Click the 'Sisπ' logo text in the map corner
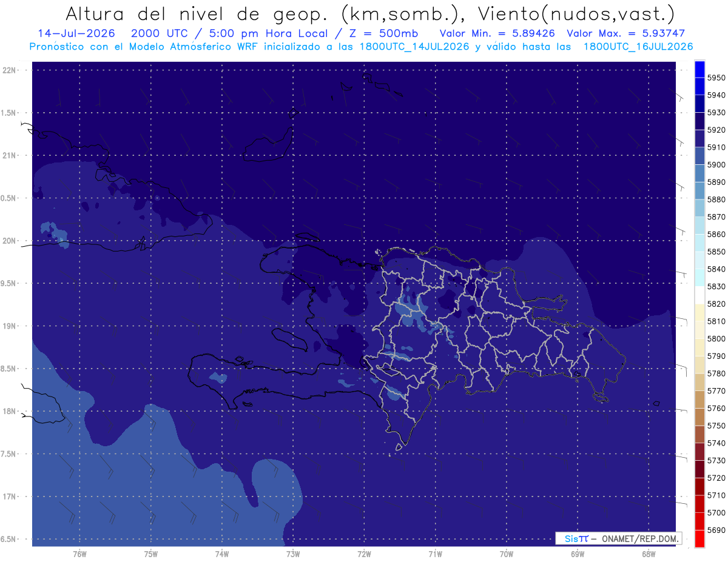 point(576,538)
